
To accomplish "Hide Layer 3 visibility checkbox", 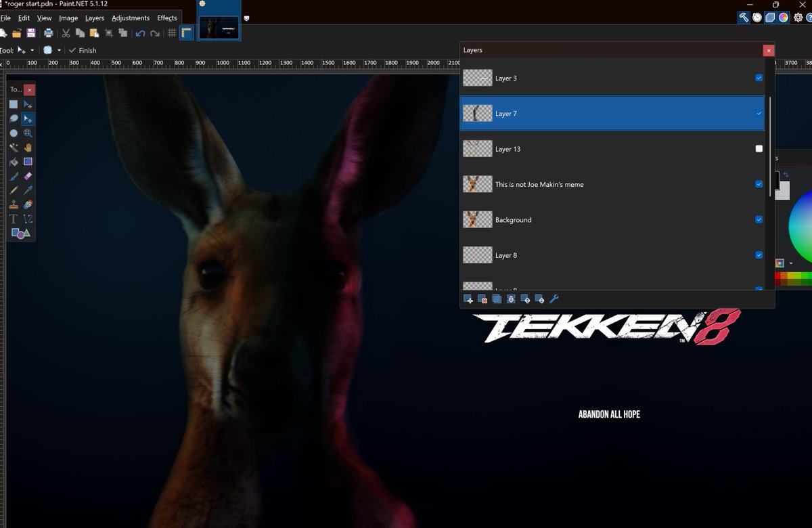I will 759,78.
